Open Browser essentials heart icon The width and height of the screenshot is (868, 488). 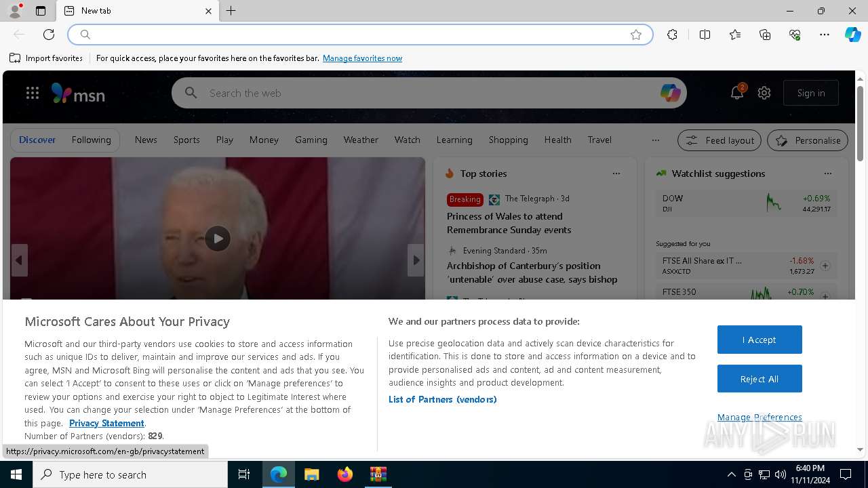click(795, 35)
